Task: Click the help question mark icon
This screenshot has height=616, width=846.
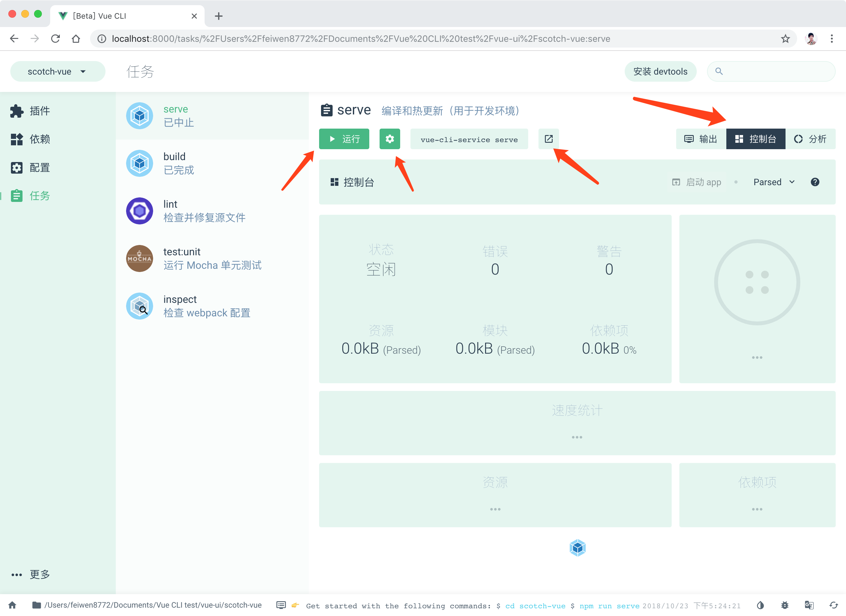Action: [815, 182]
